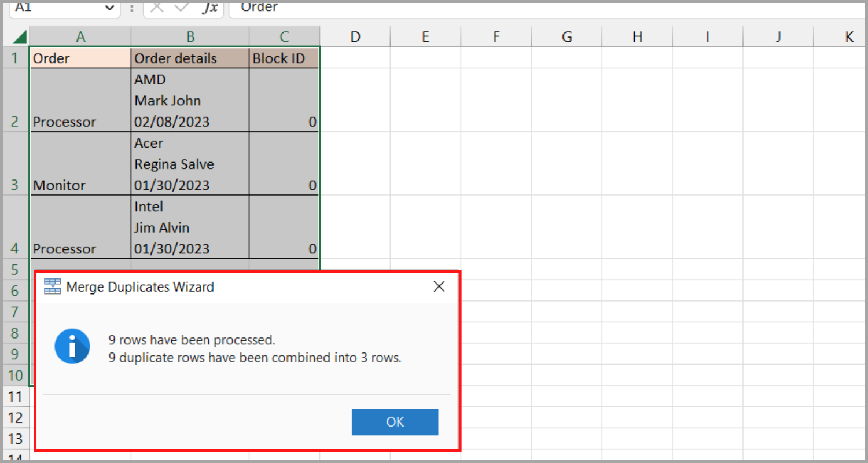Click the blue information icon in dialog
This screenshot has height=463, width=868.
pos(72,346)
